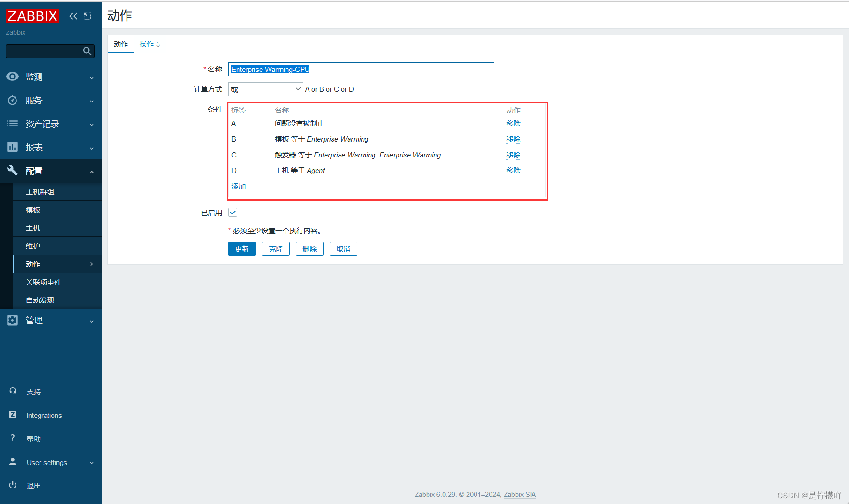Collapse the 配置 menu chevron
The width and height of the screenshot is (849, 504).
(92, 172)
